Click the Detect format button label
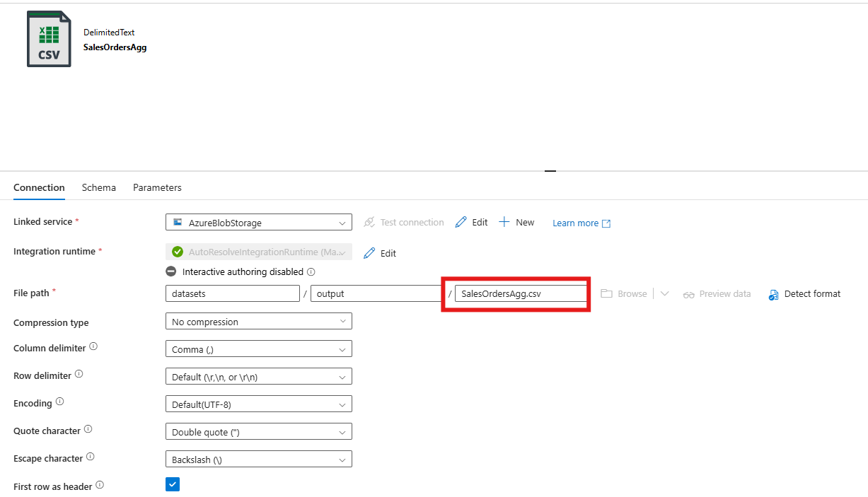The image size is (868, 497). coord(812,293)
